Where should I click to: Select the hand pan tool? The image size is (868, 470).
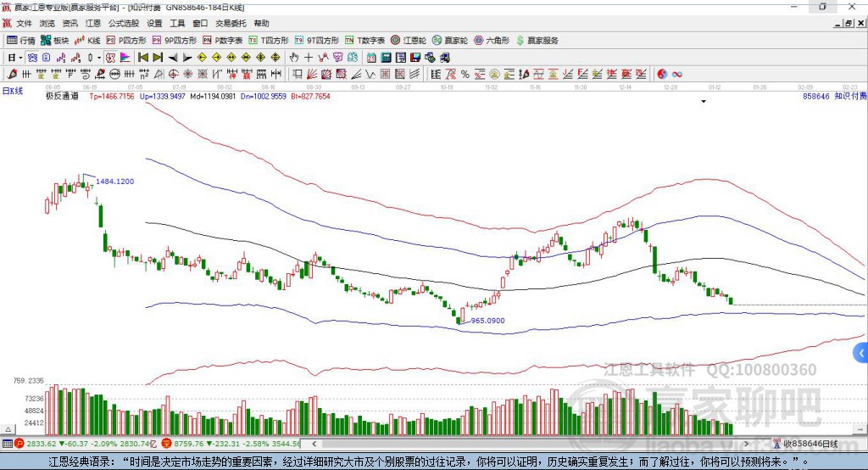tap(294, 58)
